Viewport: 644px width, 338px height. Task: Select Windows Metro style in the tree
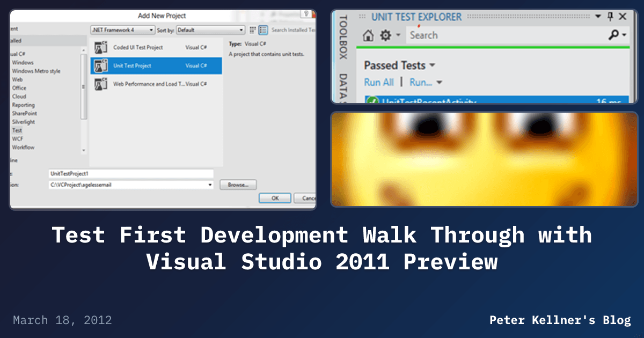click(36, 71)
